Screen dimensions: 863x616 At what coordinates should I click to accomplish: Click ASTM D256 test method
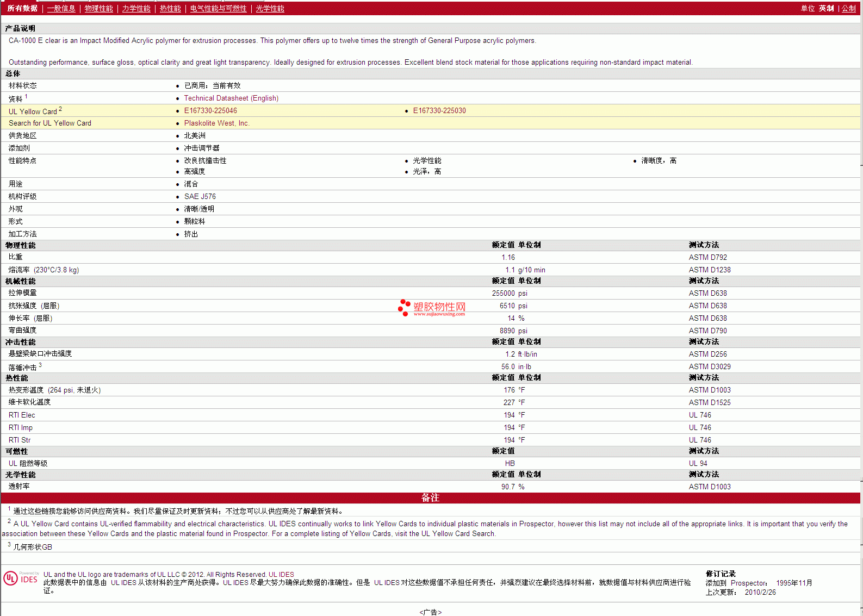708,354
